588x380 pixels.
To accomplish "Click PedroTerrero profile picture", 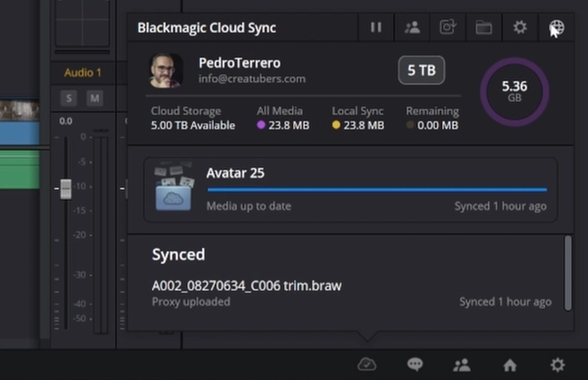I will coord(167,71).
